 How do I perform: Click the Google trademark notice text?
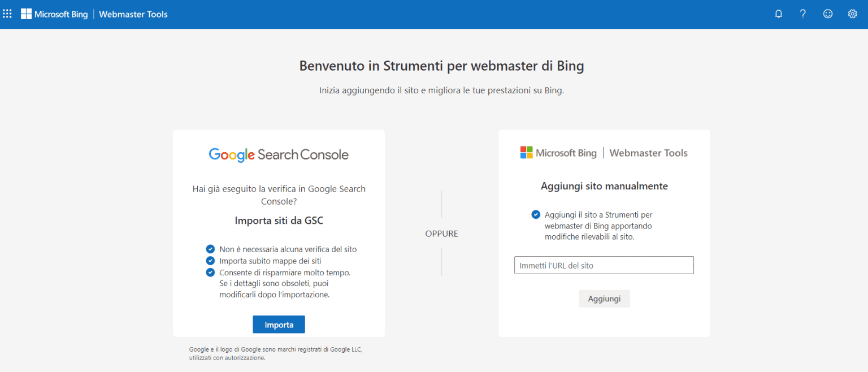[x=275, y=353]
